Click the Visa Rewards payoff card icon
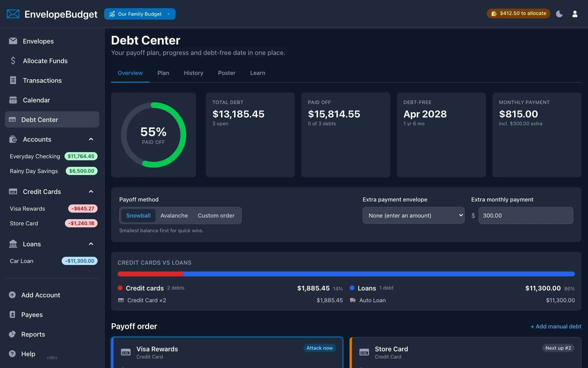The width and height of the screenshot is (588, 368). pyautogui.click(x=126, y=352)
